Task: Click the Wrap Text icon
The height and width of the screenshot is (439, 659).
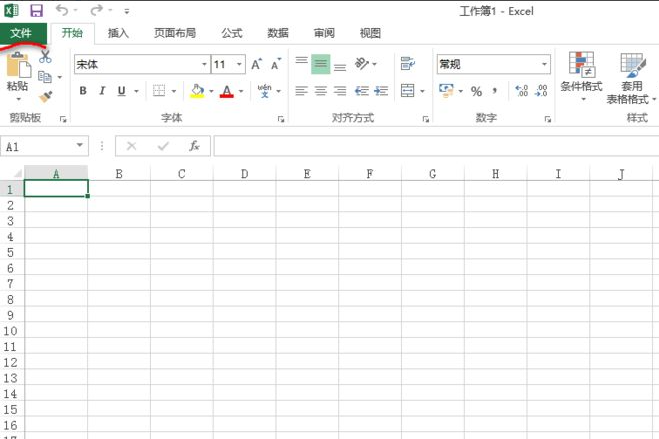Action: [407, 64]
